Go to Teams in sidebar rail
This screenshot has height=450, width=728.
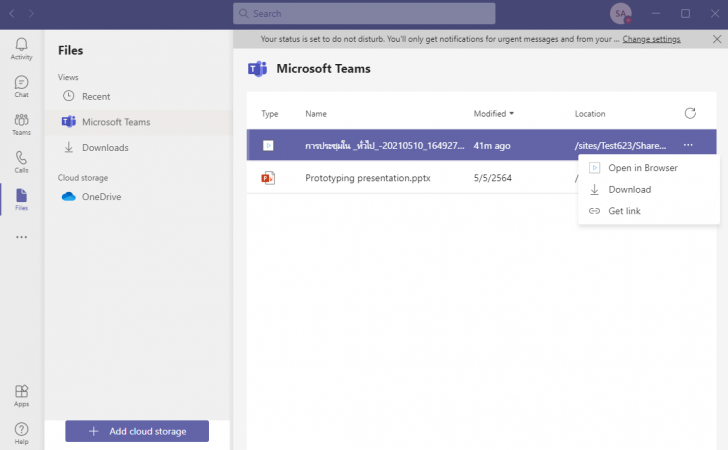coord(21,124)
